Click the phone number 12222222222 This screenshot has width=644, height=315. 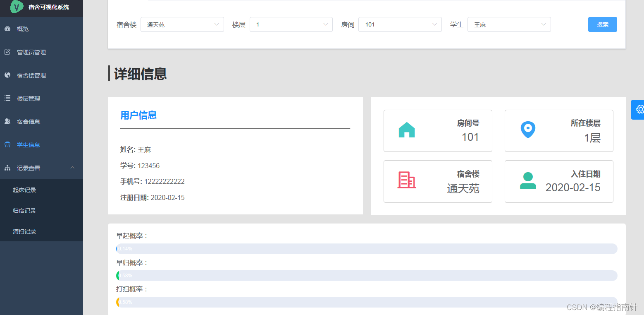click(x=165, y=182)
